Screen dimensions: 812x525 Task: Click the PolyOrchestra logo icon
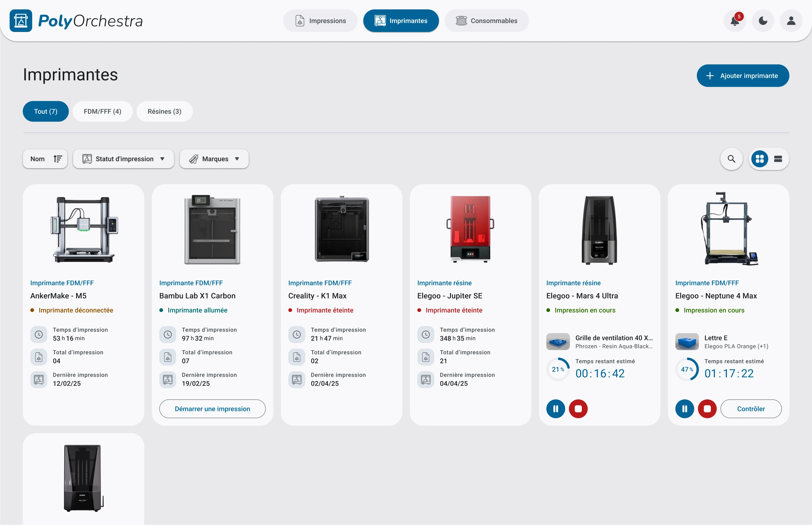tap(21, 21)
